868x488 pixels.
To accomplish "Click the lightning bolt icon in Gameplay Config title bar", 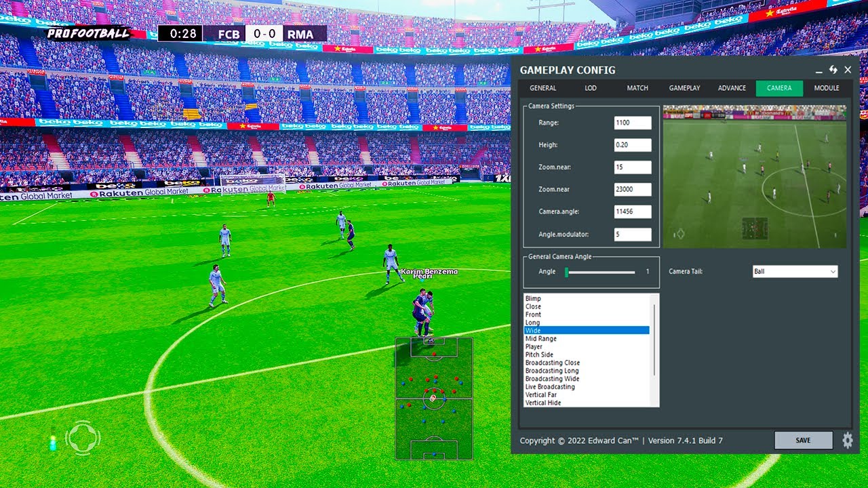I will 833,70.
